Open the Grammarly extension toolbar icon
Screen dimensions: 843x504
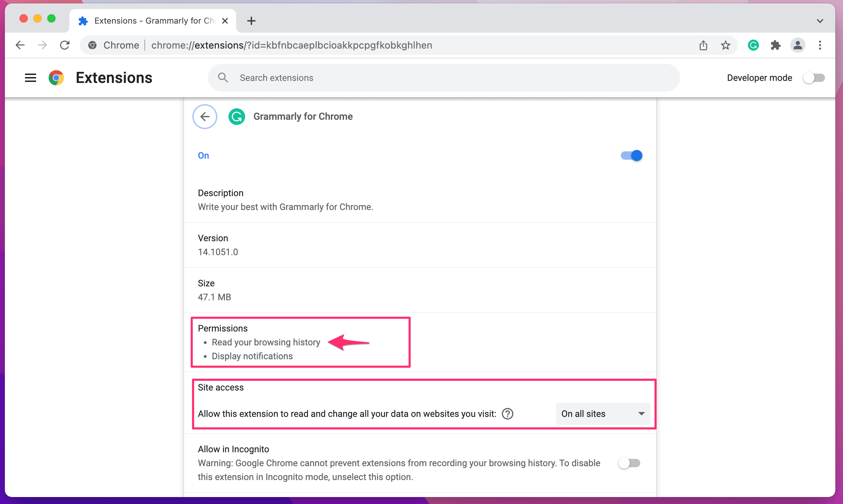coord(753,45)
